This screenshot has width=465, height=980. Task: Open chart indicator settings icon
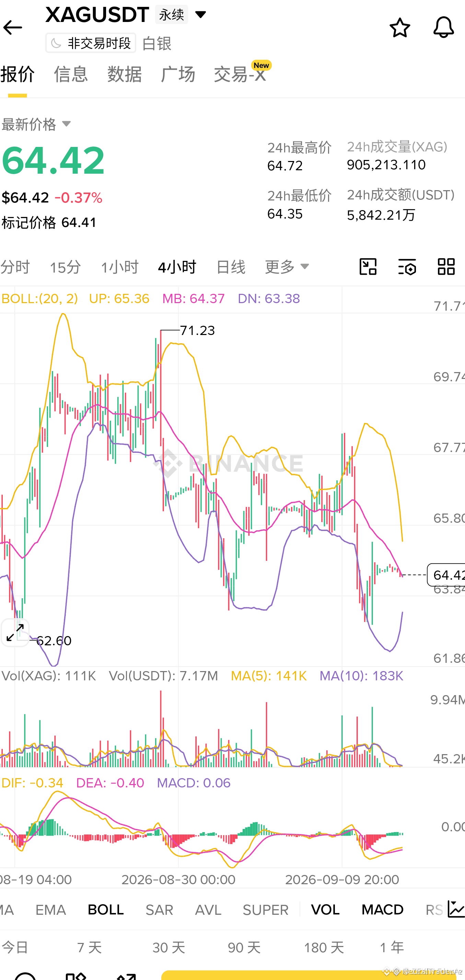tap(407, 267)
